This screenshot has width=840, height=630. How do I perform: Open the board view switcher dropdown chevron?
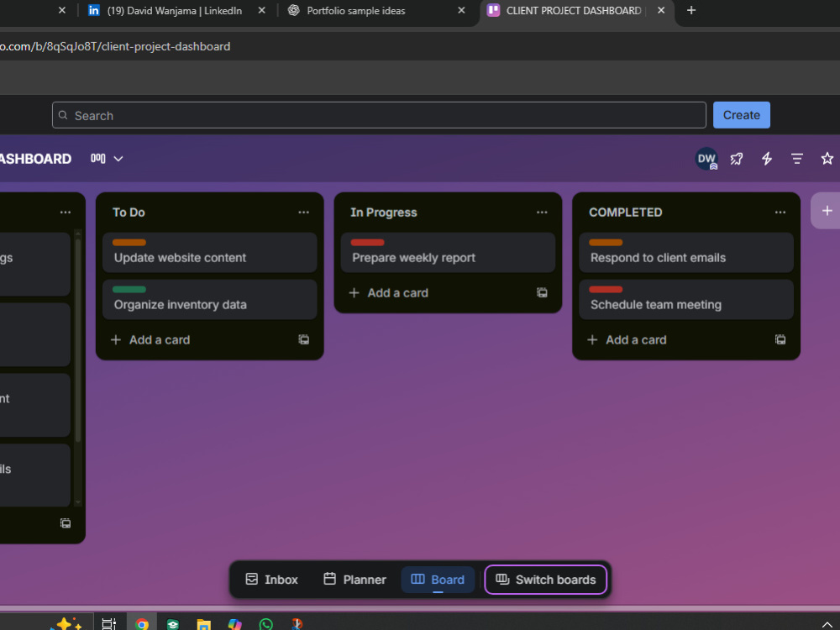pyautogui.click(x=118, y=159)
